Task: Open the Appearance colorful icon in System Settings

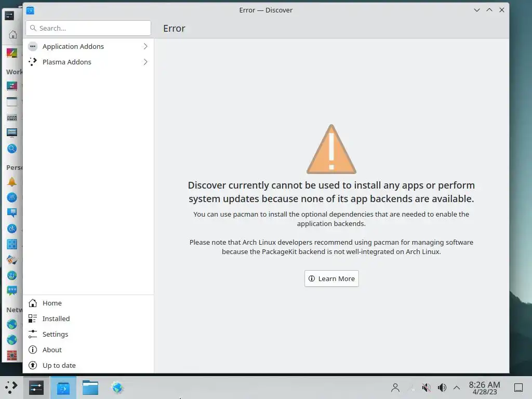Action: pos(12,54)
